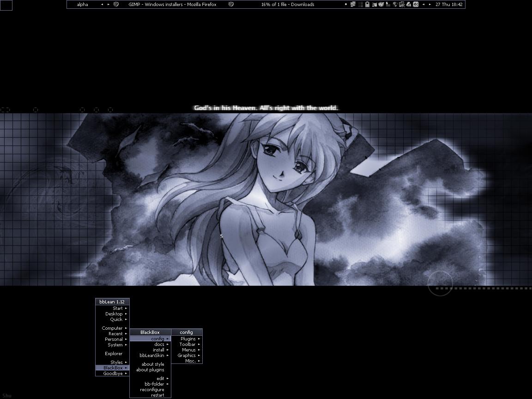Select the BlackBox entry in root menu
532x399 pixels.
[112, 368]
